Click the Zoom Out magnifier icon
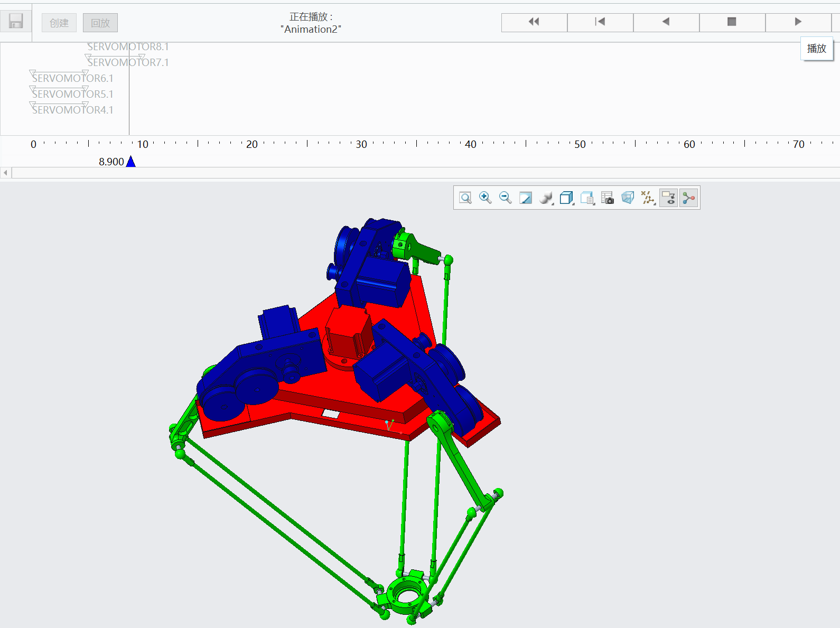840x628 pixels. point(506,198)
